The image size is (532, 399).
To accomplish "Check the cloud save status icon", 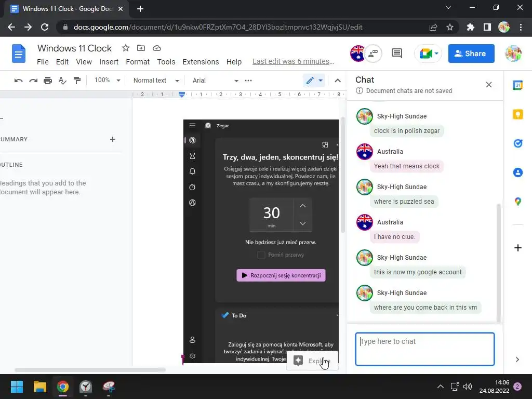I will 157,48.
